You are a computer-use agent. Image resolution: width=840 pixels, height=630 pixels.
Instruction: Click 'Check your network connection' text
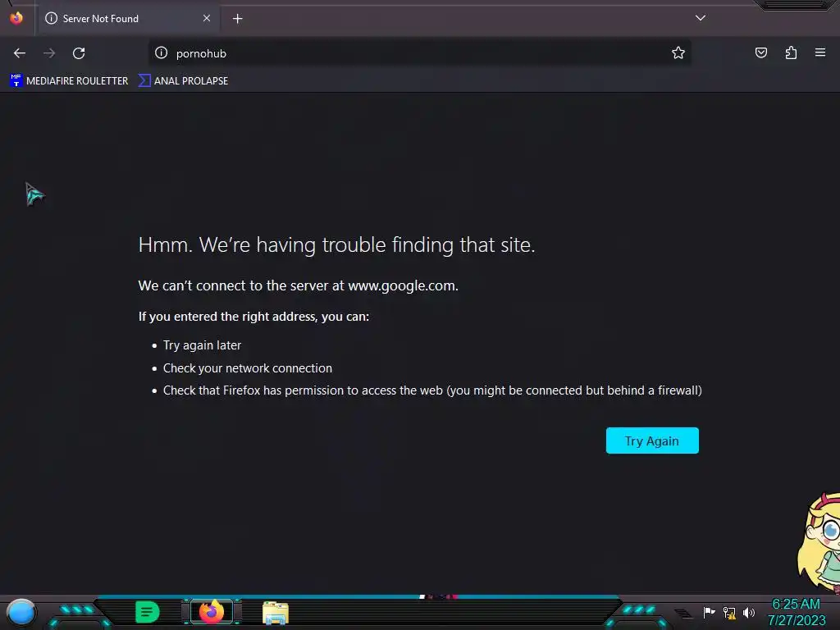point(248,368)
